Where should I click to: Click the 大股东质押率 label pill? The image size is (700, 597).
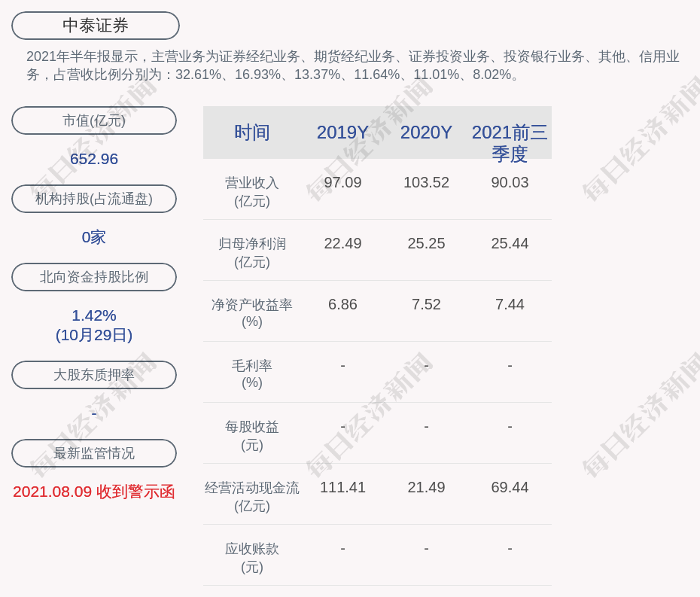[x=94, y=375]
